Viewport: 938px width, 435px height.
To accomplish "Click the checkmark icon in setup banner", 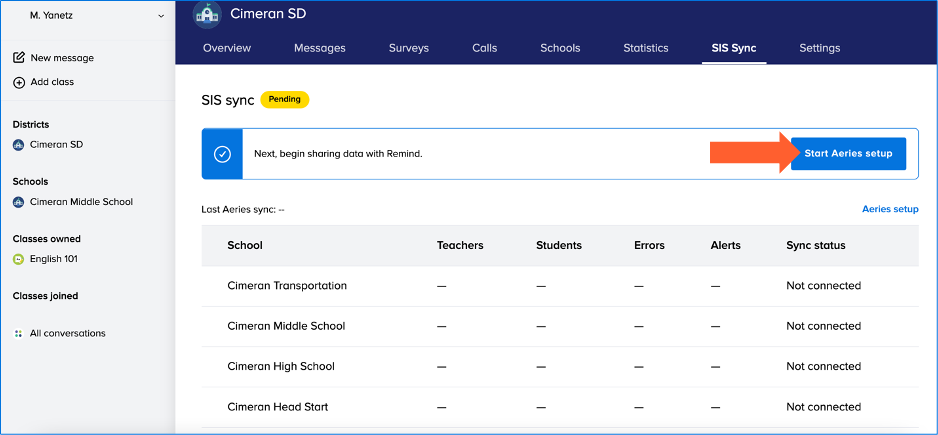I will point(222,154).
